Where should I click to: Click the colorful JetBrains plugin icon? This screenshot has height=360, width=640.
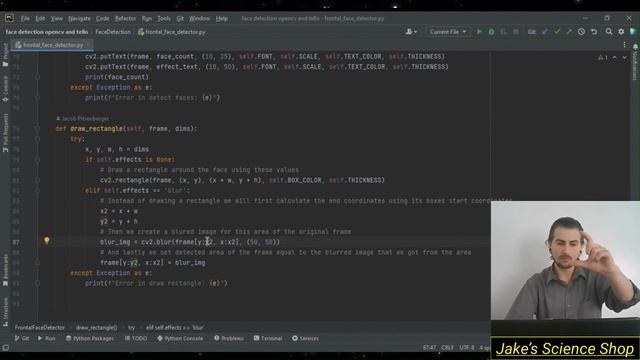633,32
